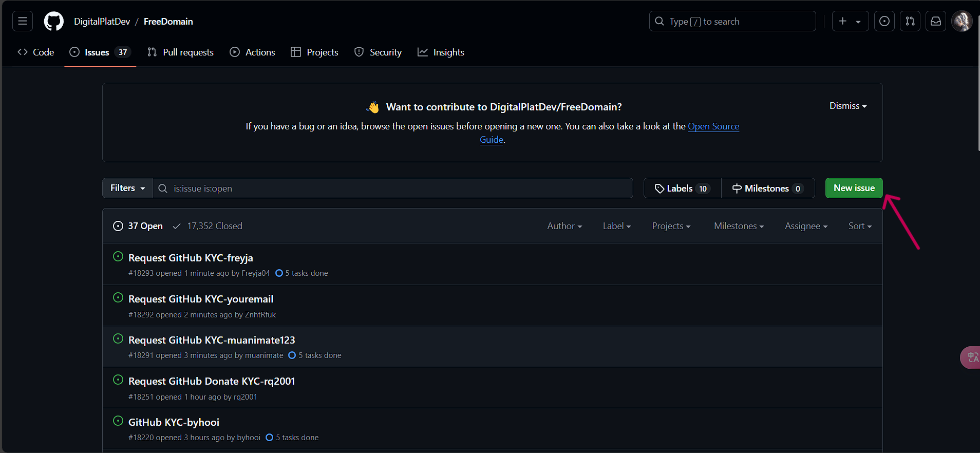Switch to the Pull requests tab

(180, 52)
